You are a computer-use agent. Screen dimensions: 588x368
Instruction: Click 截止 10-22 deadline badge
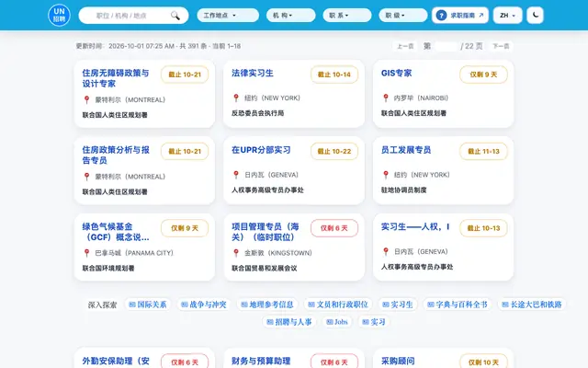tap(334, 151)
